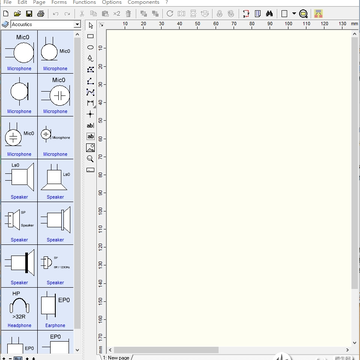Viewport: 360px width, 360px height.
Task: Click the horizontal scrollbar left arrow
Action: 110,350
